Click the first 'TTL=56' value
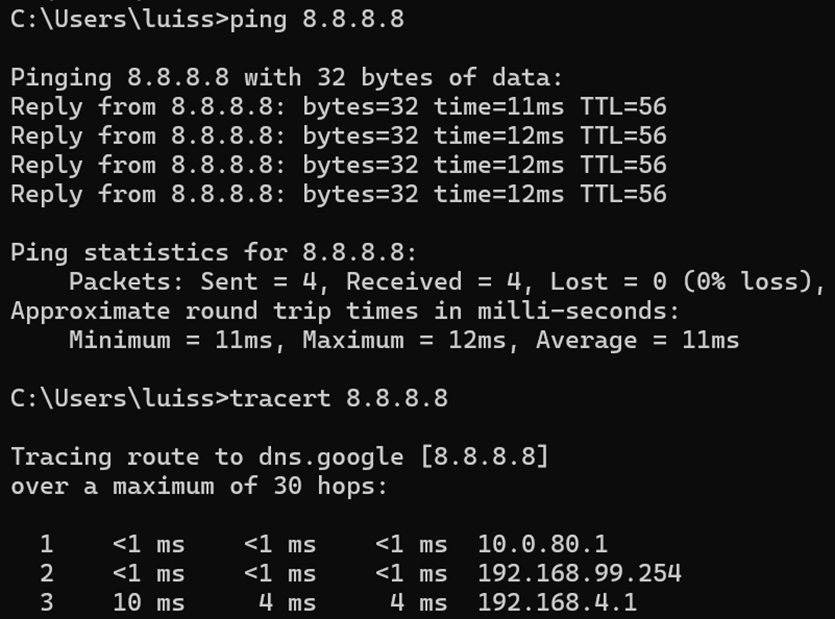Viewport: 835px width, 619px height. [x=623, y=107]
